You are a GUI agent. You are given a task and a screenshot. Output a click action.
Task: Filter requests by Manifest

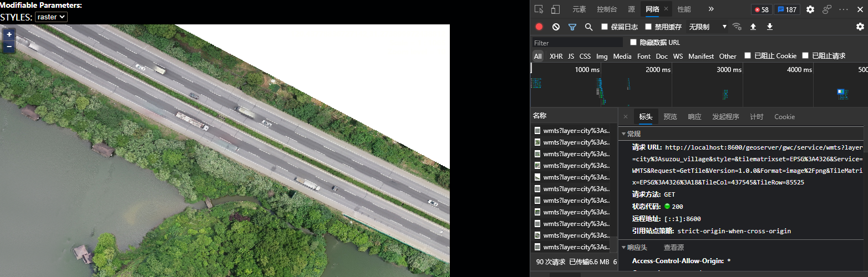(701, 56)
